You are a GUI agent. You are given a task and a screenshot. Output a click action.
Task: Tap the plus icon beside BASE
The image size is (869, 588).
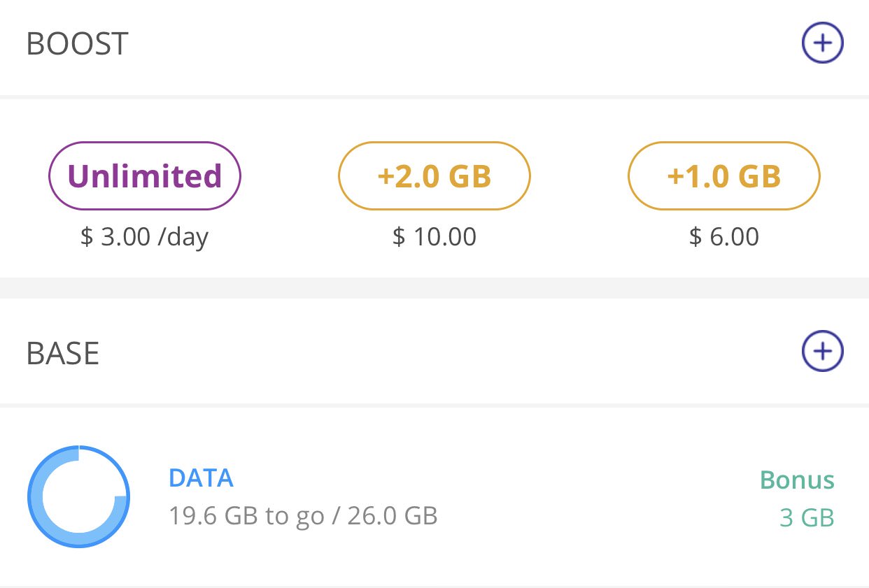822,350
